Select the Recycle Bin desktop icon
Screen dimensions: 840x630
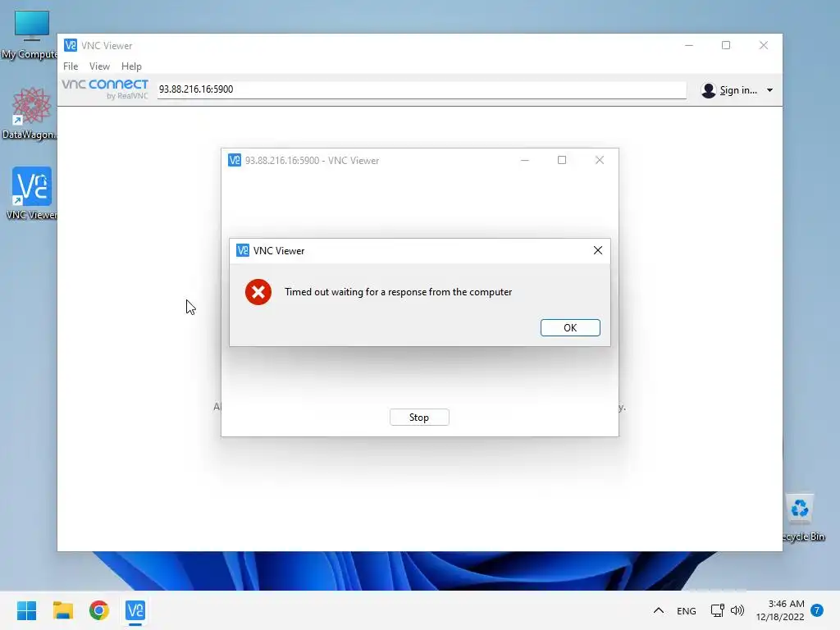pos(801,518)
